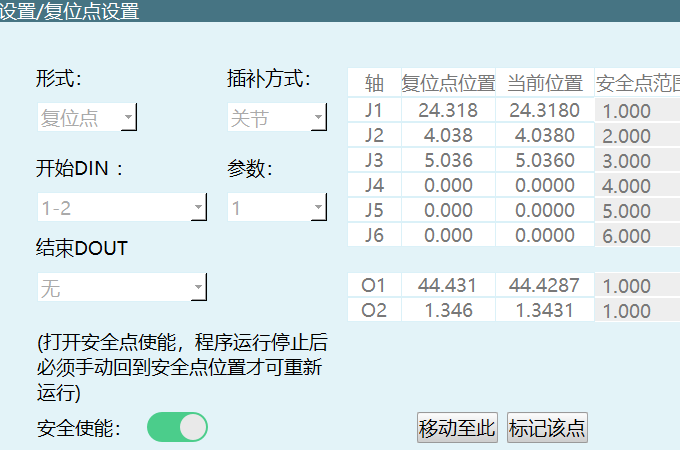Image resolution: width=680 pixels, height=450 pixels.
Task: Click the 当前位置 column header
Action: 545,82
